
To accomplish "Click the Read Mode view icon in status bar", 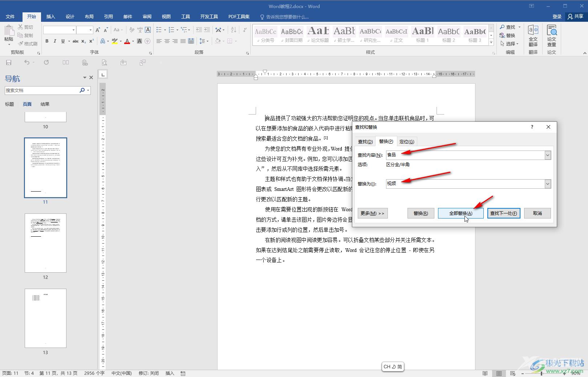I will [485, 373].
